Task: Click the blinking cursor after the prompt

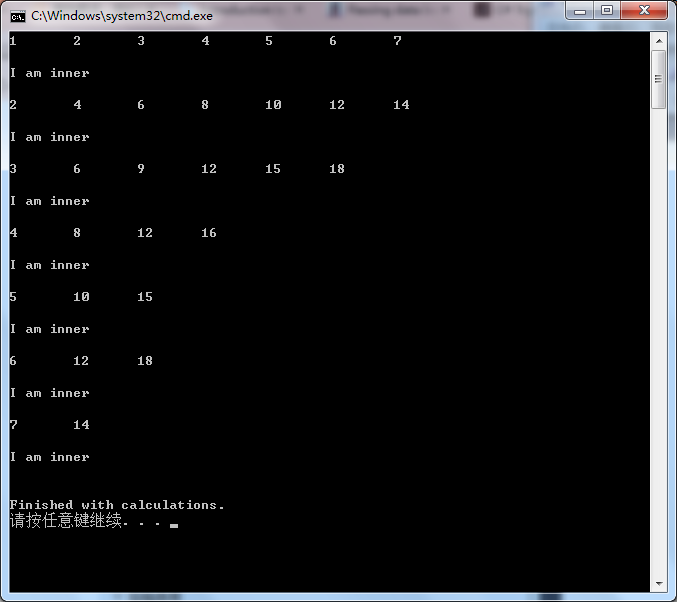Action: tap(174, 526)
